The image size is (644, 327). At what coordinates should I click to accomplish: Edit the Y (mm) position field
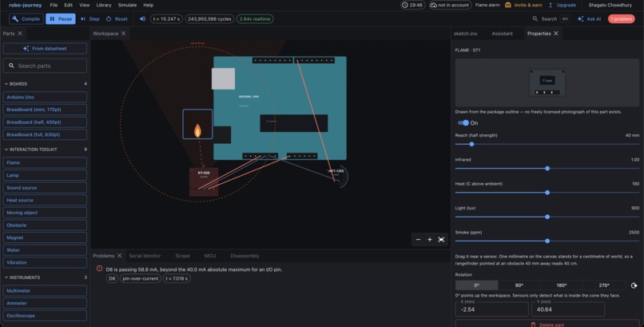pos(568,309)
